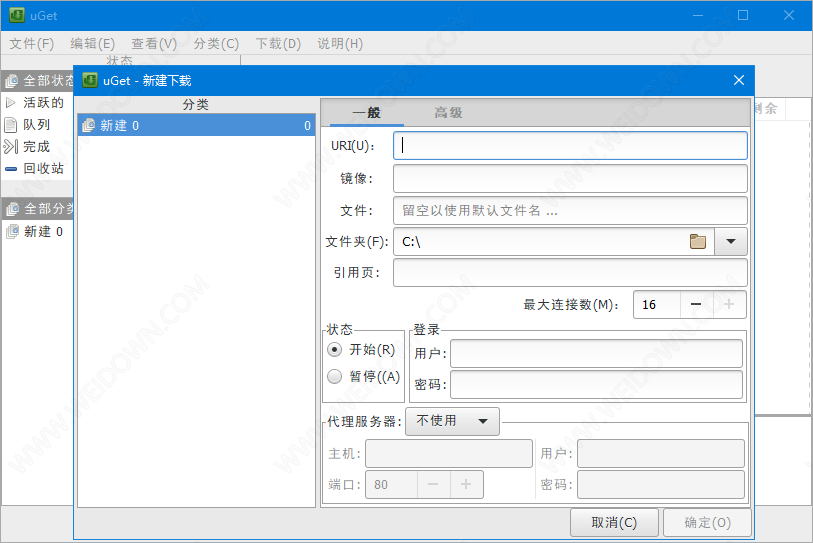
Task: Open the 查看(V) menu
Action: (154, 44)
